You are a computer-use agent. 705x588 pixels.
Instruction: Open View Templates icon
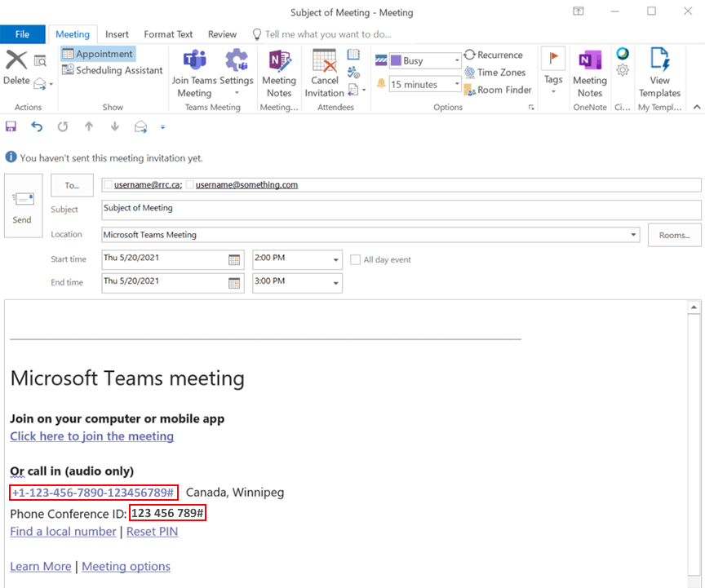coord(659,60)
